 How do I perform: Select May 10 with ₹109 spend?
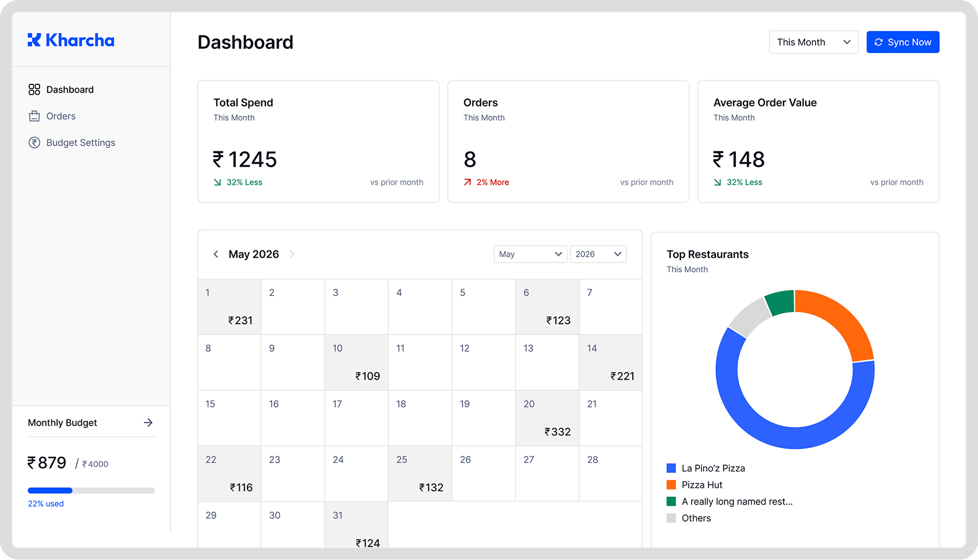point(356,362)
